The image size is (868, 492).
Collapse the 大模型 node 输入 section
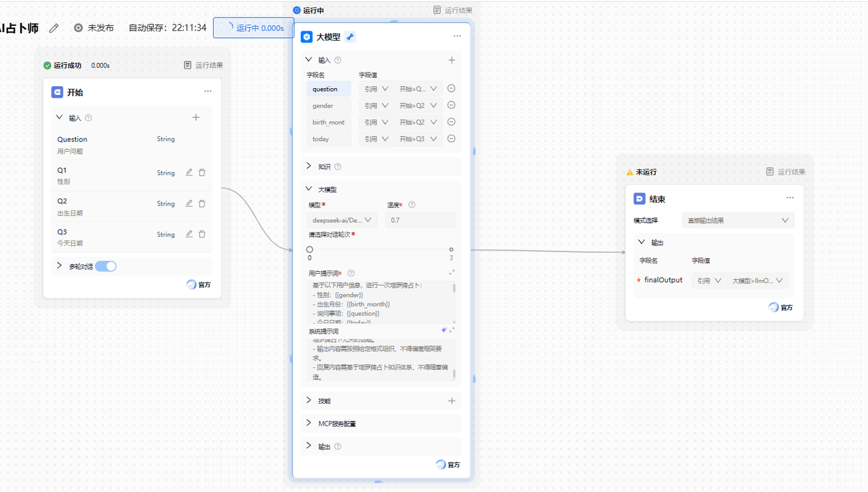point(309,60)
